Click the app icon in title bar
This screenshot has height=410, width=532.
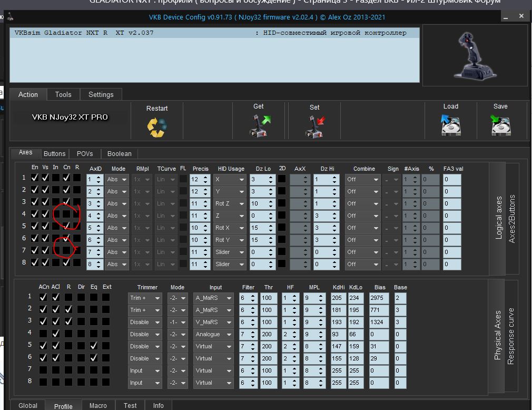tap(11, 17)
